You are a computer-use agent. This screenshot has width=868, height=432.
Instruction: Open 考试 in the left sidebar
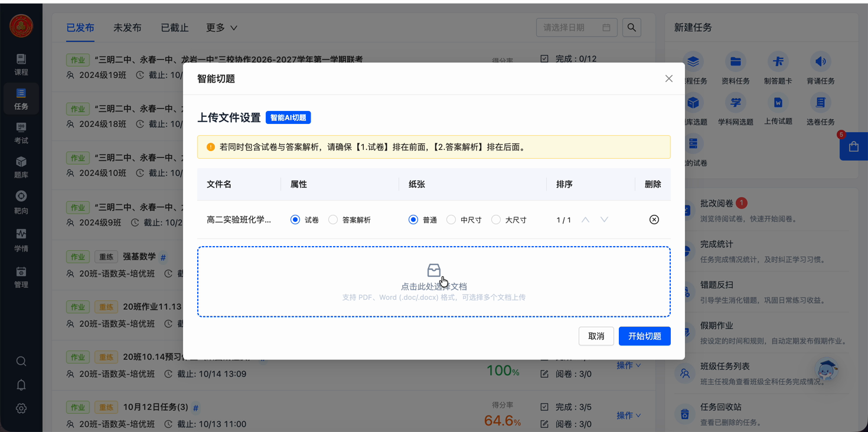(x=21, y=133)
